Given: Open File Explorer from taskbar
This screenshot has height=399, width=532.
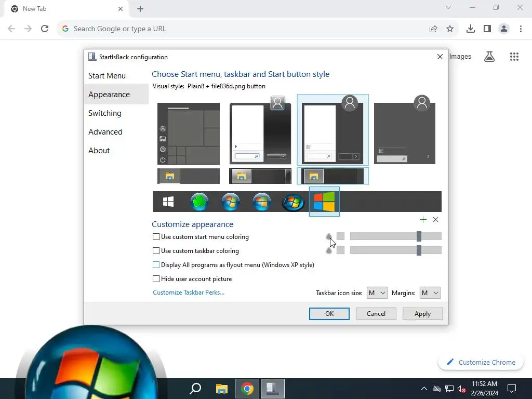Looking at the screenshot, I should point(221,389).
